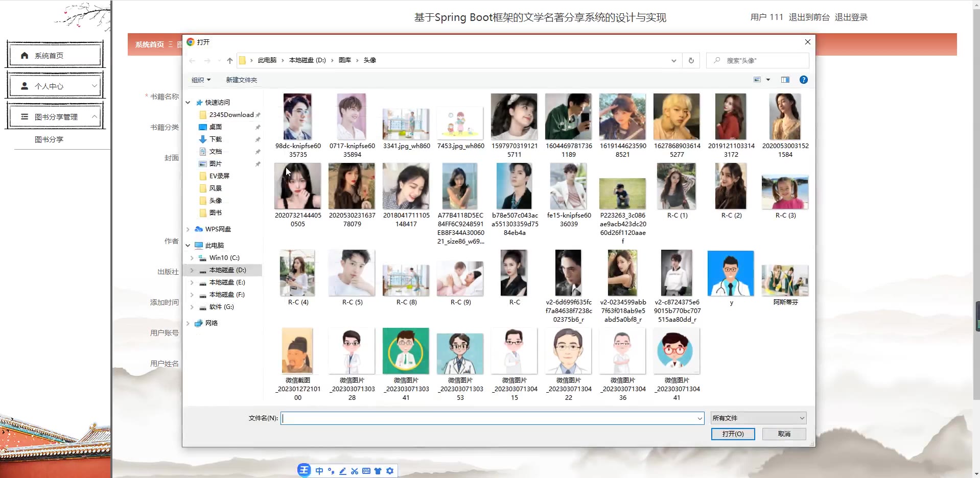980x478 pixels.
Task: Select the fe15-knipfse6036039 image
Action: (x=569, y=196)
